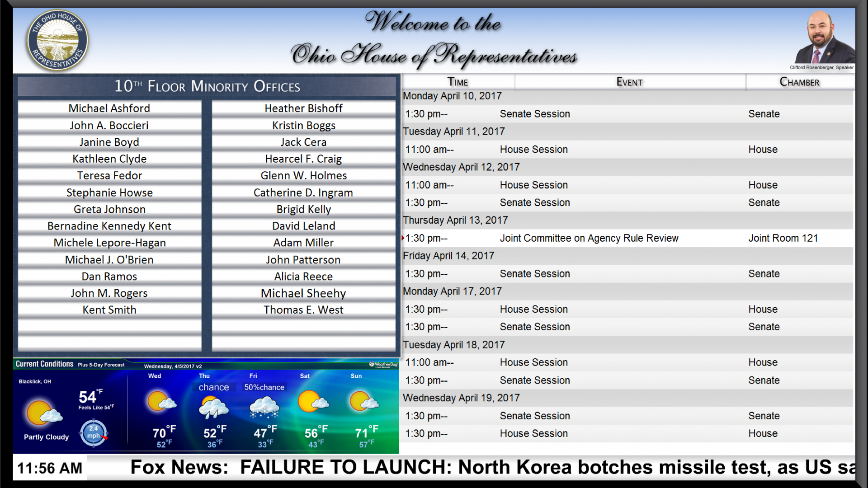The width and height of the screenshot is (868, 488).
Task: Click the Partly Cloudy current conditions icon
Action: [44, 413]
